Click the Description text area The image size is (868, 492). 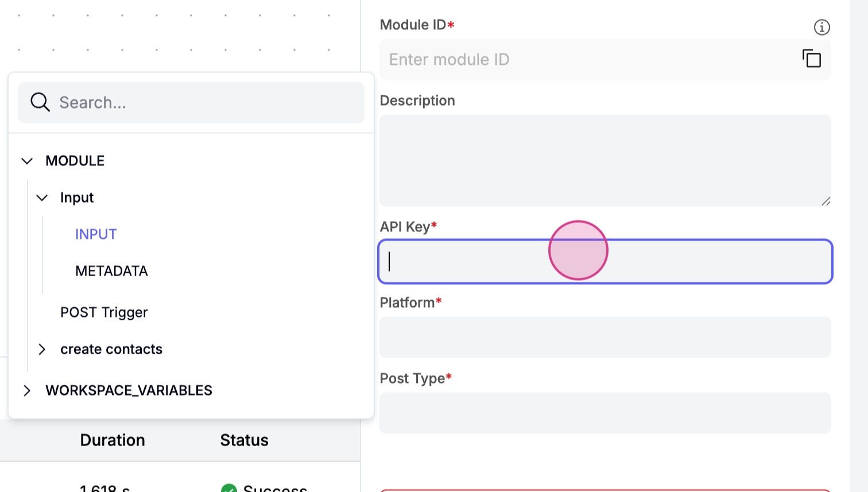point(605,160)
